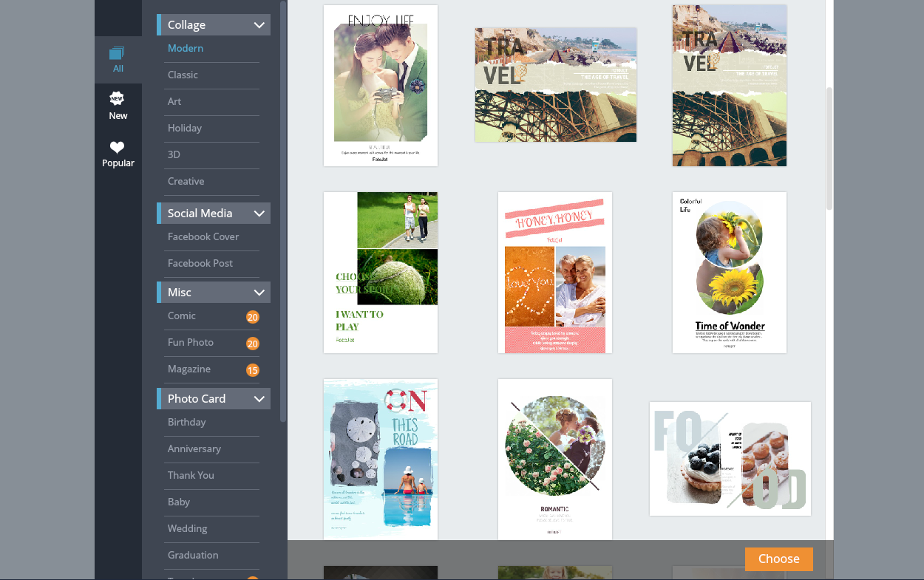The width and height of the screenshot is (924, 580).
Task: Click the Choose button
Action: pyautogui.click(x=779, y=559)
